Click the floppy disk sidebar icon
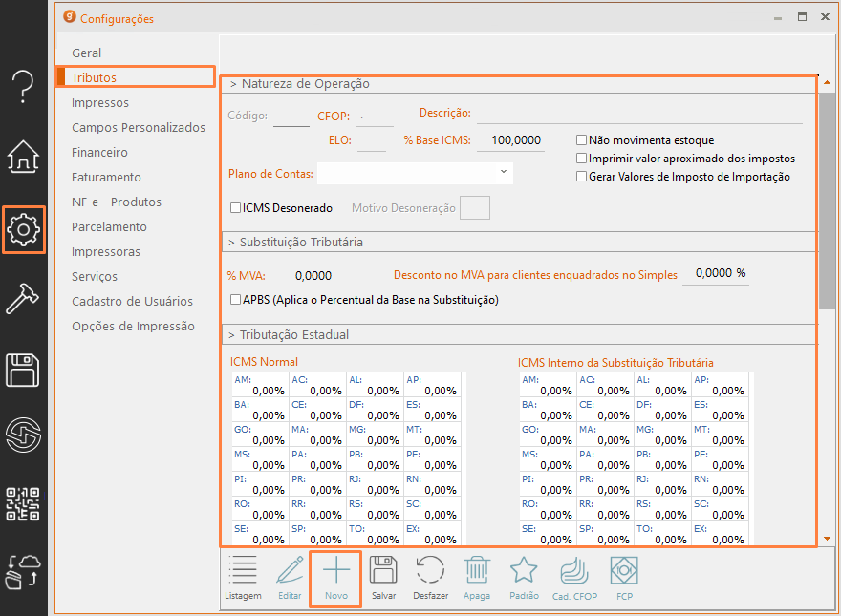Viewport: 841px width, 616px height. click(x=23, y=370)
